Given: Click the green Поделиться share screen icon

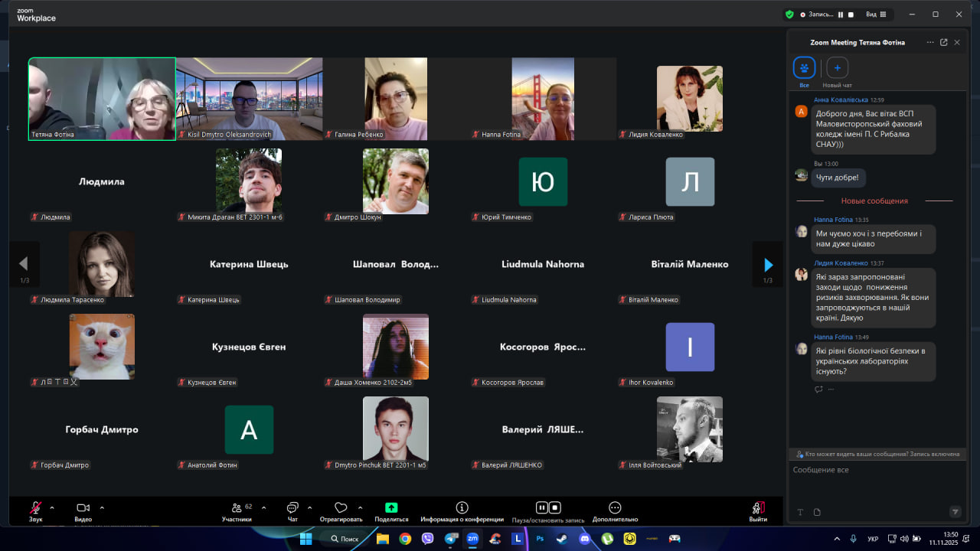Looking at the screenshot, I should click(391, 507).
